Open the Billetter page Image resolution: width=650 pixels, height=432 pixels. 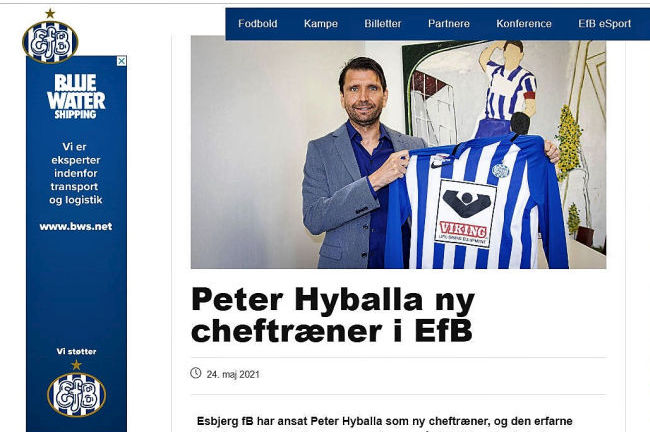pyautogui.click(x=383, y=24)
